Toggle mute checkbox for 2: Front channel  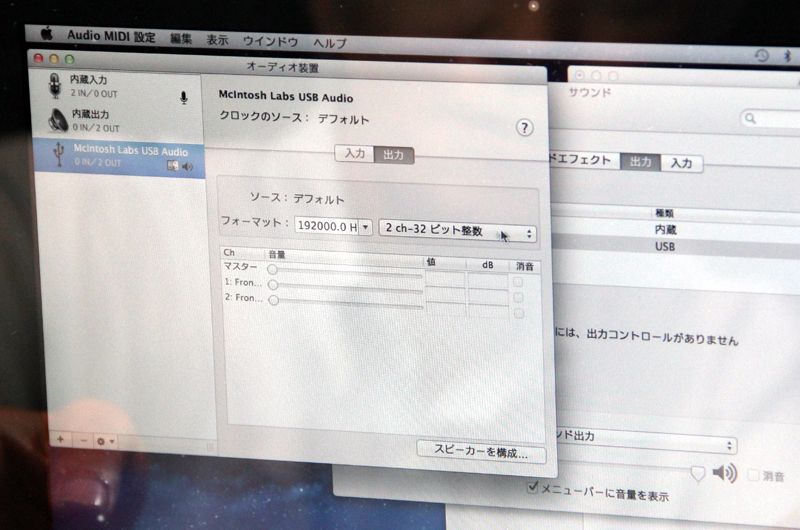pyautogui.click(x=519, y=313)
